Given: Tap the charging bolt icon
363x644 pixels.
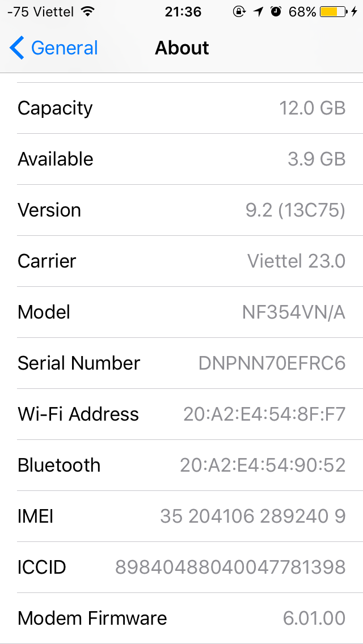Looking at the screenshot, I should coord(354,11).
